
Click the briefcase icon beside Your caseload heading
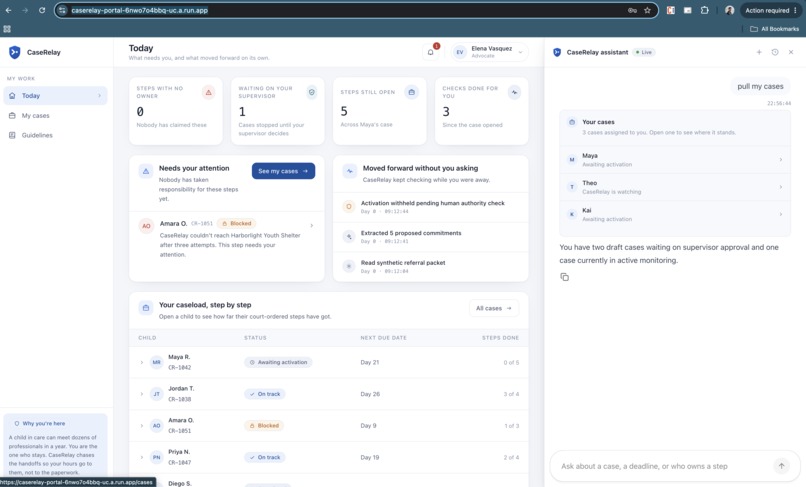[x=146, y=308]
